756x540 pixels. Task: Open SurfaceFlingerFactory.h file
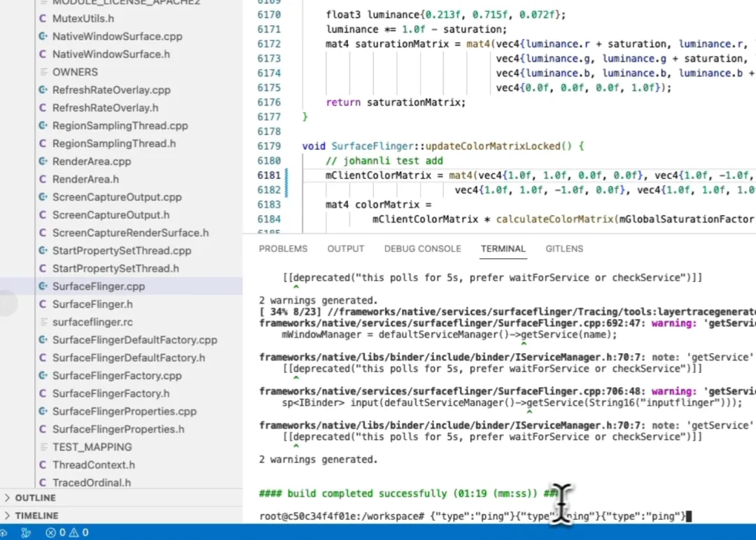click(111, 393)
